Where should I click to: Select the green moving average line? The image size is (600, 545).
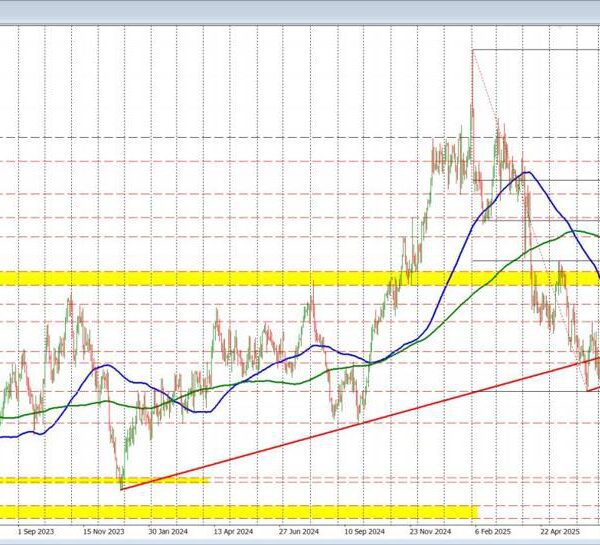250,381
